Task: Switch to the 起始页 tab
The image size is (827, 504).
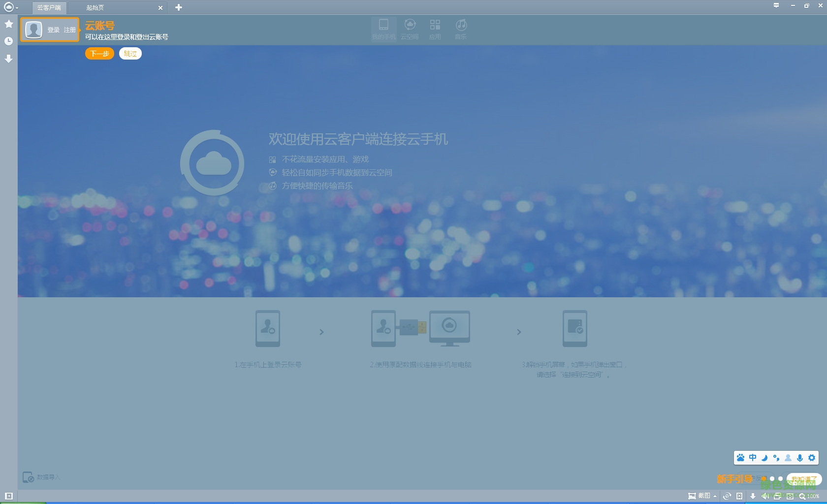Action: tap(95, 7)
